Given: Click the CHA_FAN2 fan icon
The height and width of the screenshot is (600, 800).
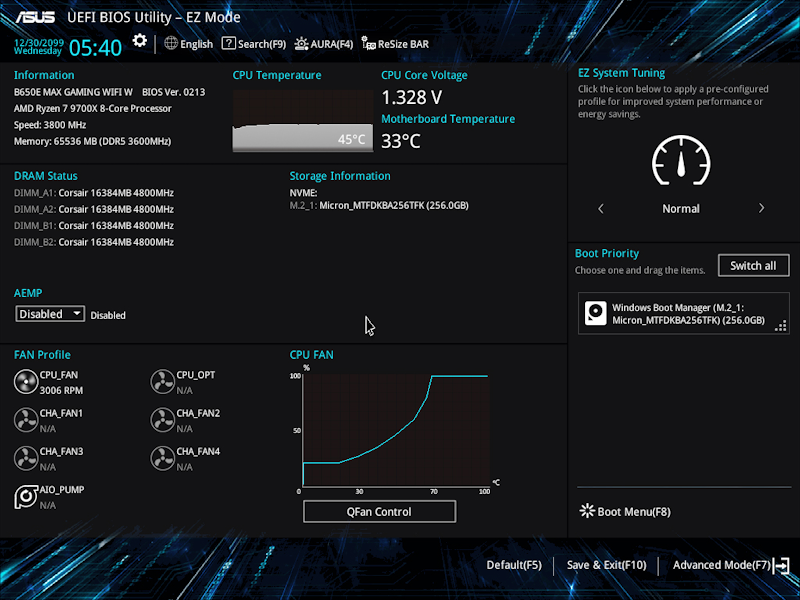Looking at the screenshot, I should [x=163, y=420].
